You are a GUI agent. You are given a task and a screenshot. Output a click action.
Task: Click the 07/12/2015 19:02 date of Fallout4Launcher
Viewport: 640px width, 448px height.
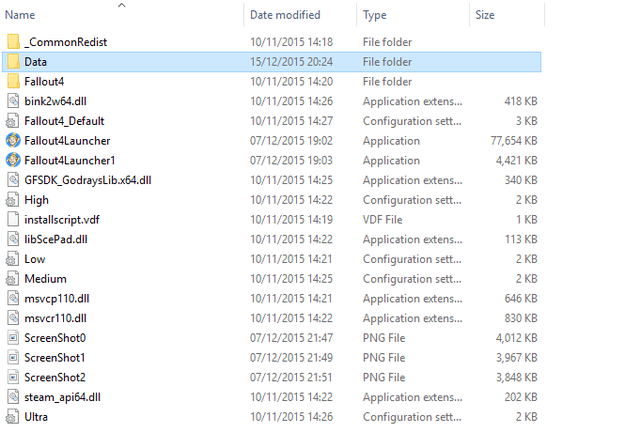point(291,140)
